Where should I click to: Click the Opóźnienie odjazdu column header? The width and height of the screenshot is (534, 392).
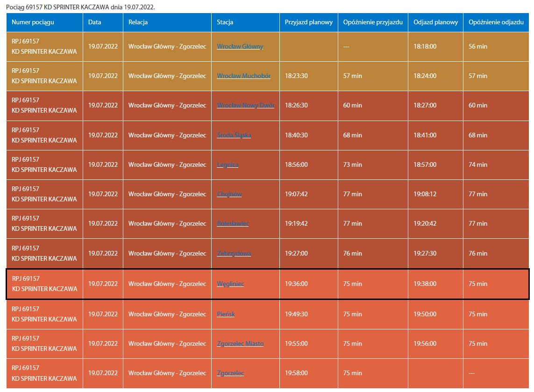click(x=496, y=22)
